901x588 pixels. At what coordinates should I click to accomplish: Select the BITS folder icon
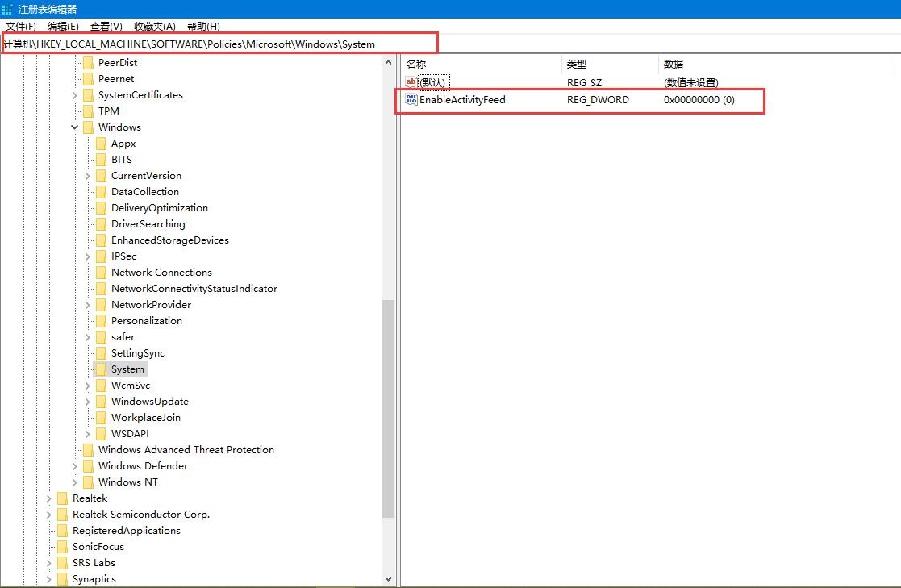pyautogui.click(x=101, y=159)
